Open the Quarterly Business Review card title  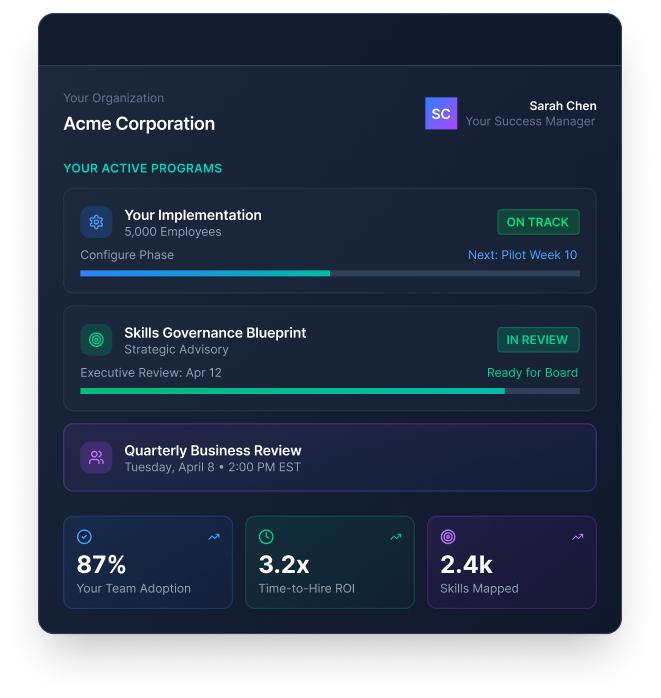pyautogui.click(x=213, y=450)
